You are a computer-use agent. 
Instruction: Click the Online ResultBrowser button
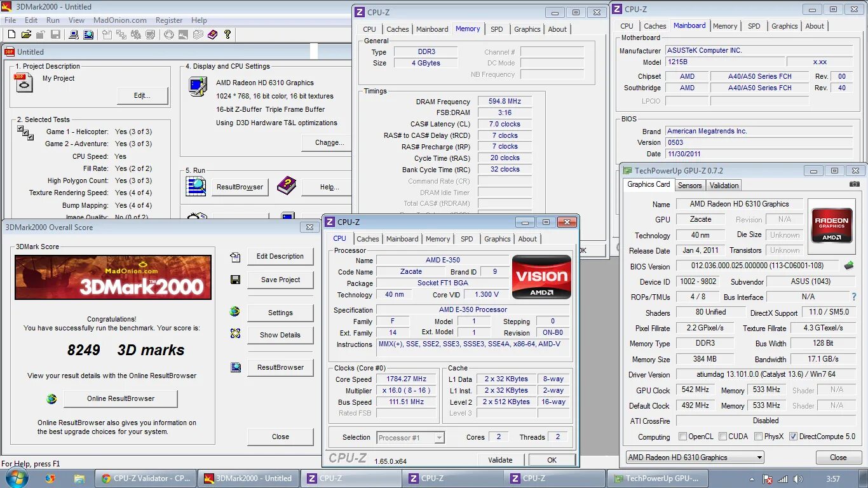(x=121, y=398)
